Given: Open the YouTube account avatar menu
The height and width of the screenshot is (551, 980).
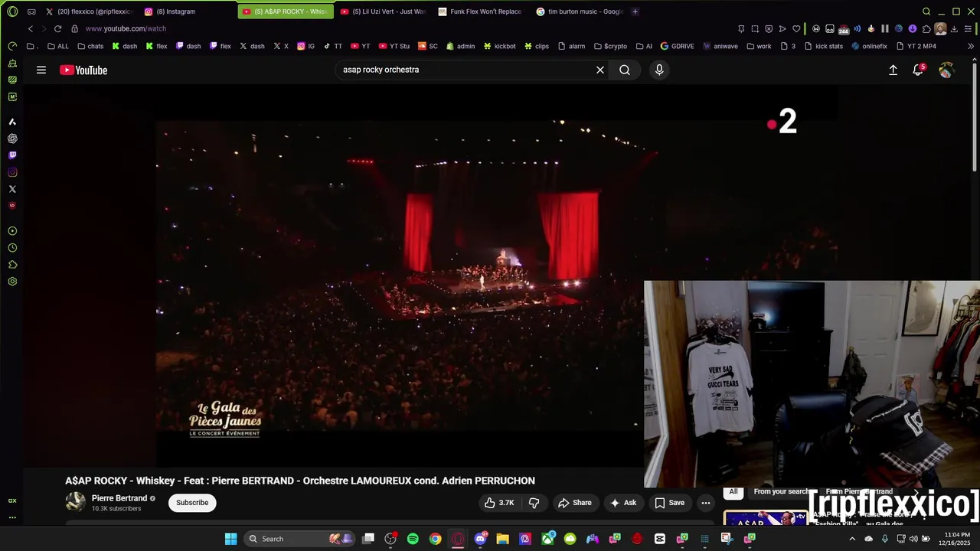Looking at the screenshot, I should point(946,70).
